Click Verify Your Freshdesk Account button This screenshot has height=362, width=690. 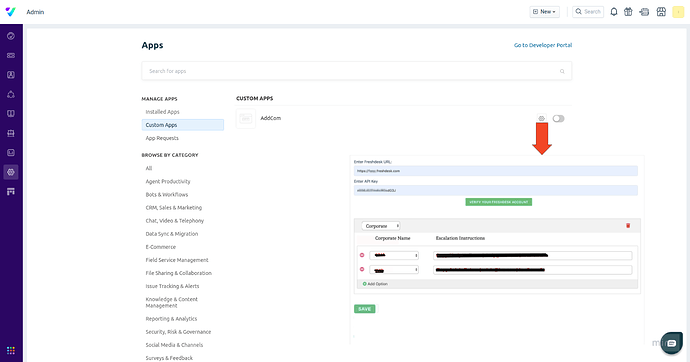(x=499, y=202)
